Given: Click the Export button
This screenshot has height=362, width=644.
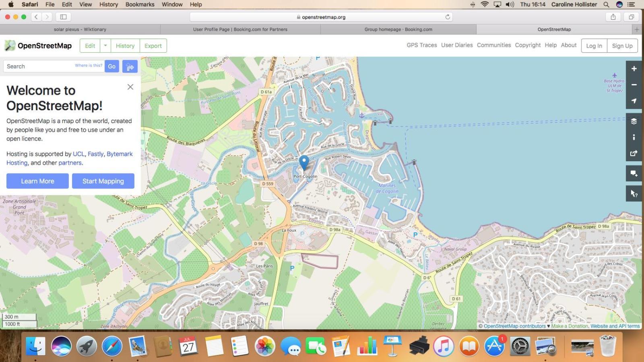Looking at the screenshot, I should click(153, 45).
